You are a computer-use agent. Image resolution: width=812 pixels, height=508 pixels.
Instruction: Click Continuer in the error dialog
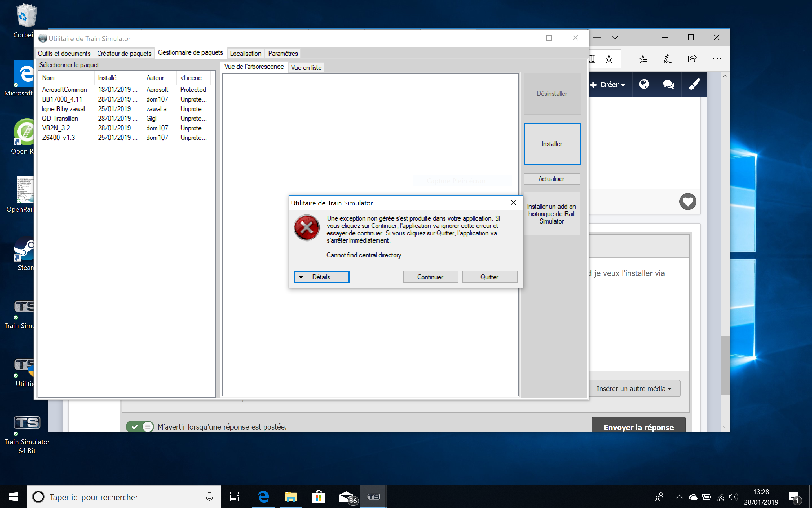point(431,277)
